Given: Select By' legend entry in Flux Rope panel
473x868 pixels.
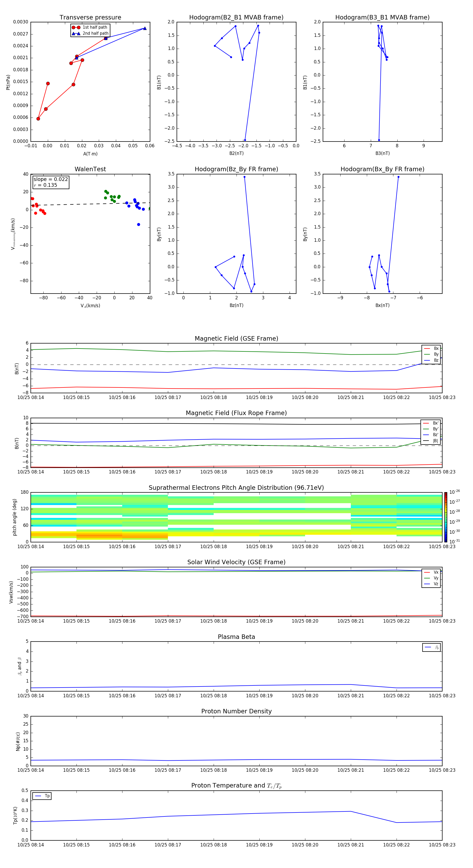Looking at the screenshot, I should (x=431, y=429).
